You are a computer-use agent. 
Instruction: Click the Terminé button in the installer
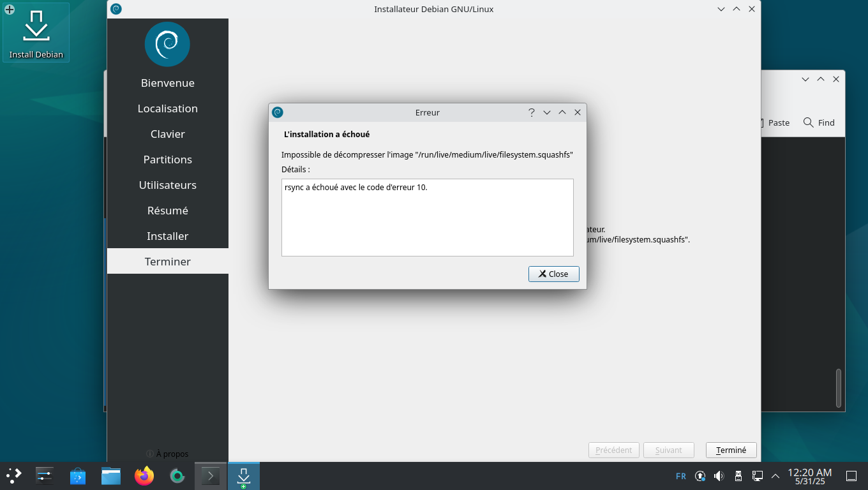coord(731,450)
